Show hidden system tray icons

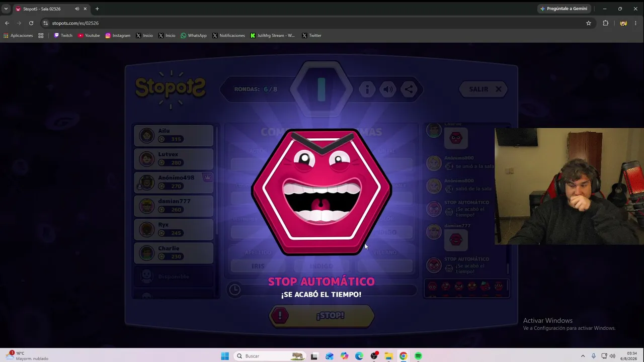583,356
